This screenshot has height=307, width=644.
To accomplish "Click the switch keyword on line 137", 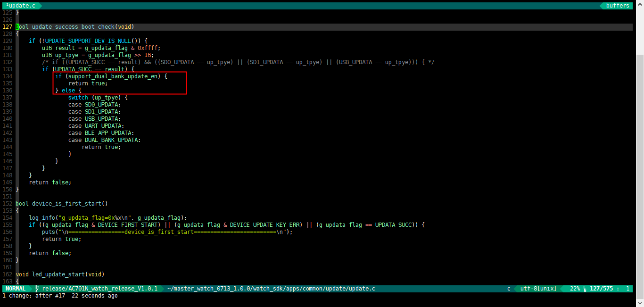I will click(78, 98).
